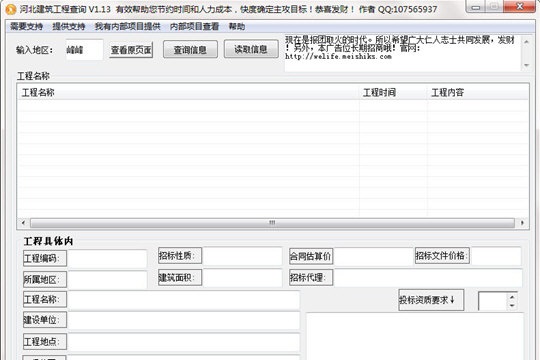
Task: Click the horizontal scrollbar thumb of project list
Action: point(272,223)
